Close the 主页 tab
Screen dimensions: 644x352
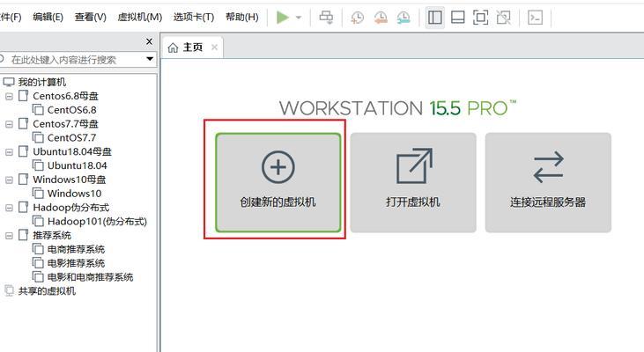[214, 48]
